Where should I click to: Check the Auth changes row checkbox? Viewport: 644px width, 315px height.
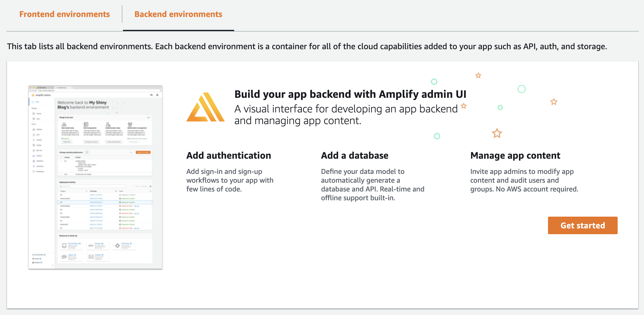[61, 174]
